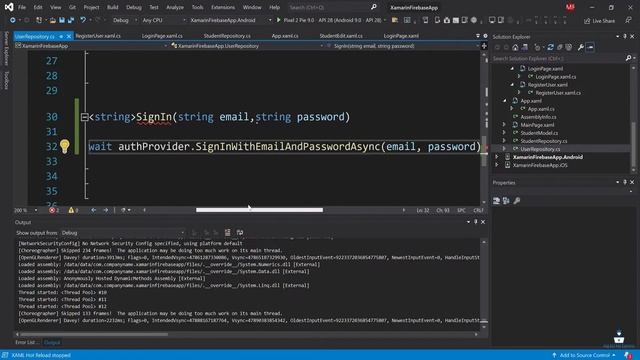Open the 200 % zoom level dropdown

[x=26, y=210]
